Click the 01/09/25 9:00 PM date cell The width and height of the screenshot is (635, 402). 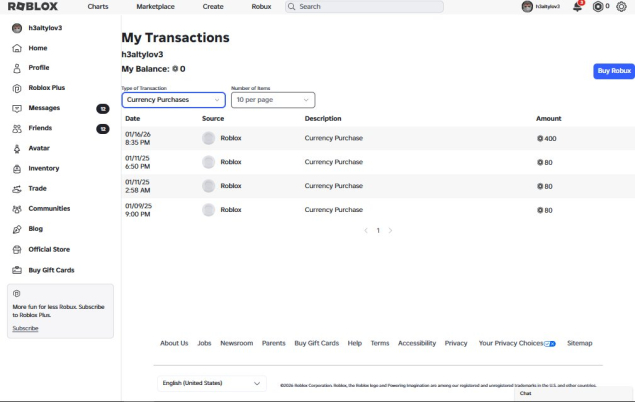138,210
